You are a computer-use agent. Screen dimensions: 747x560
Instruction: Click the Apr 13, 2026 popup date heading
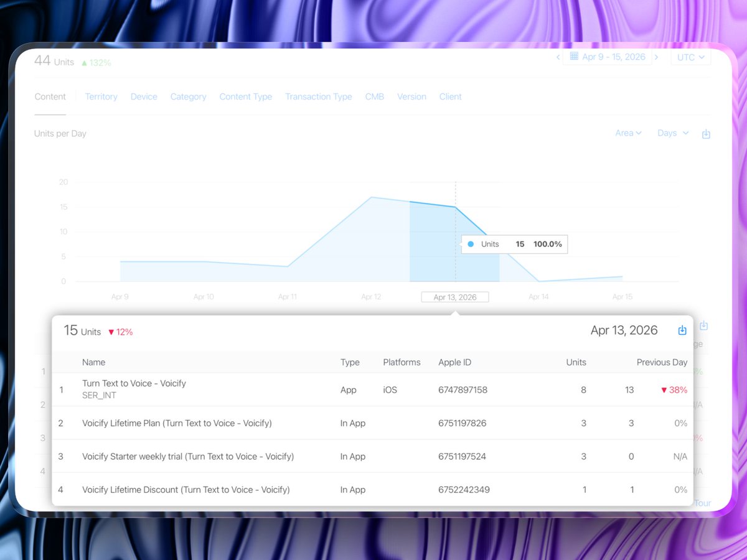pos(624,330)
